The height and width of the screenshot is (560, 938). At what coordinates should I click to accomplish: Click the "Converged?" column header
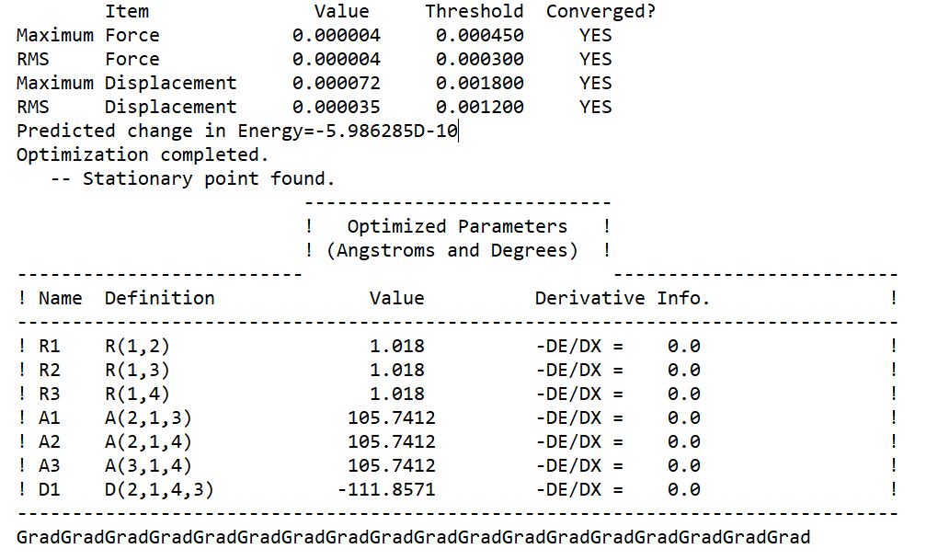(x=601, y=12)
